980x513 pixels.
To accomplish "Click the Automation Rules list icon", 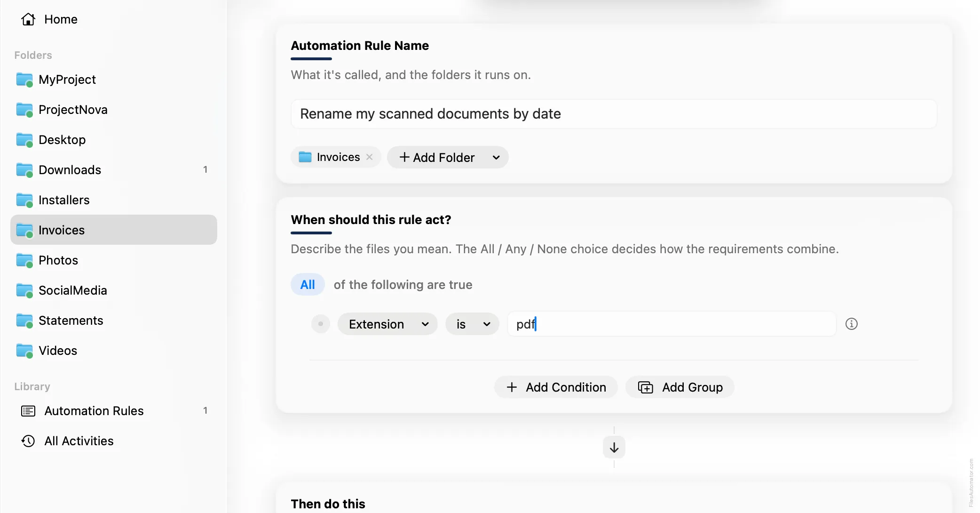I will pos(28,411).
